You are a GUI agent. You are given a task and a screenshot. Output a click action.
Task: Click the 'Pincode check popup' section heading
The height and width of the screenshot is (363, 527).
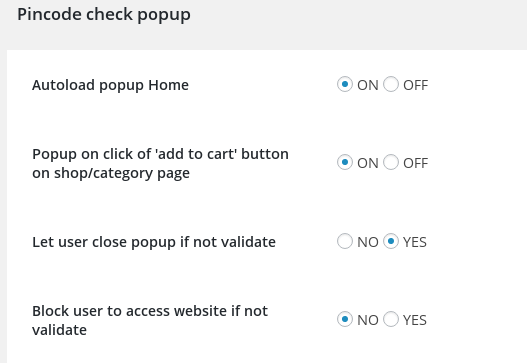104,15
